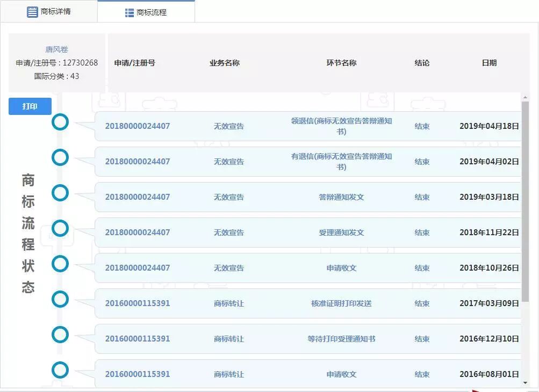Click the 商标详情 tab icon
This screenshot has height=392, width=539.
(32, 12)
